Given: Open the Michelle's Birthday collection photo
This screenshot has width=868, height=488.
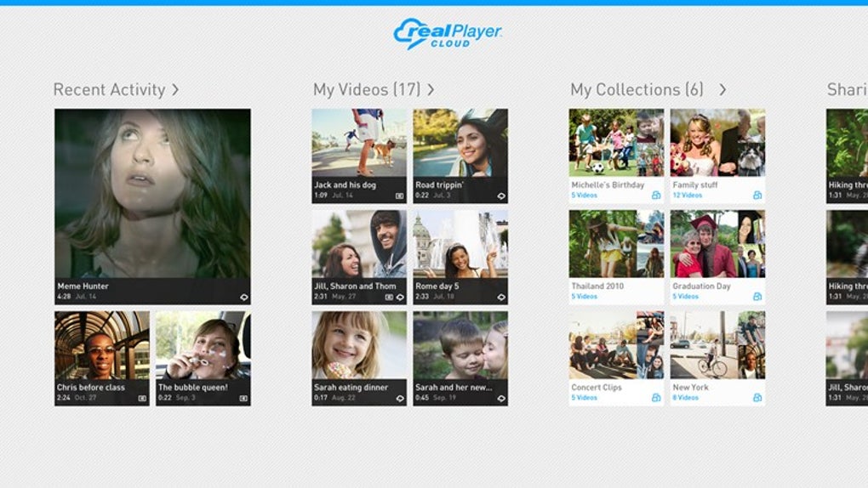Looking at the screenshot, I should [616, 143].
